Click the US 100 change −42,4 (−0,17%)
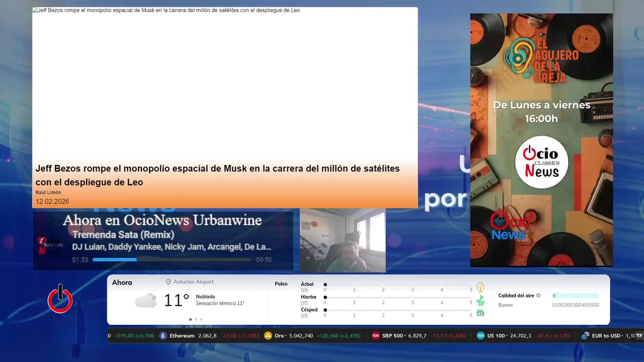 click(x=552, y=336)
